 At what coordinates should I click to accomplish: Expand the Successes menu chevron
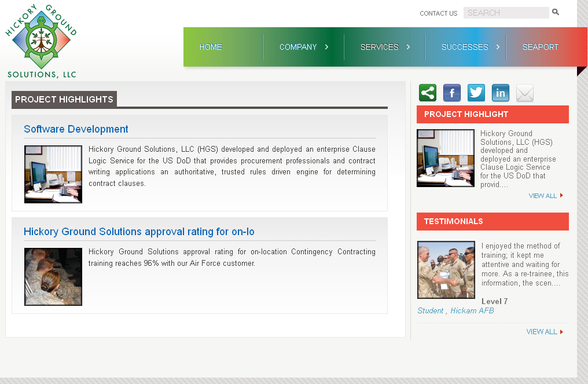click(x=498, y=47)
